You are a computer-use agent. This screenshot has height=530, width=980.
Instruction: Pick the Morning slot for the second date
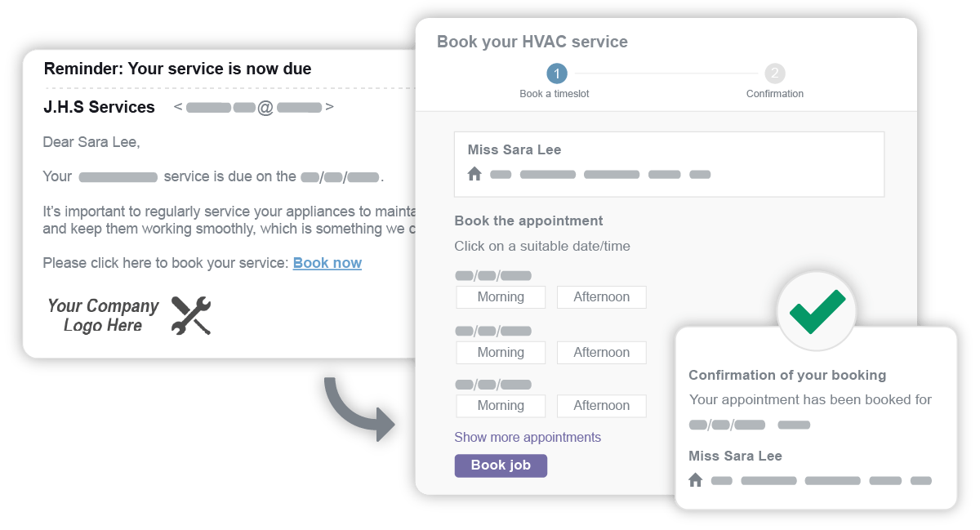[x=501, y=353]
